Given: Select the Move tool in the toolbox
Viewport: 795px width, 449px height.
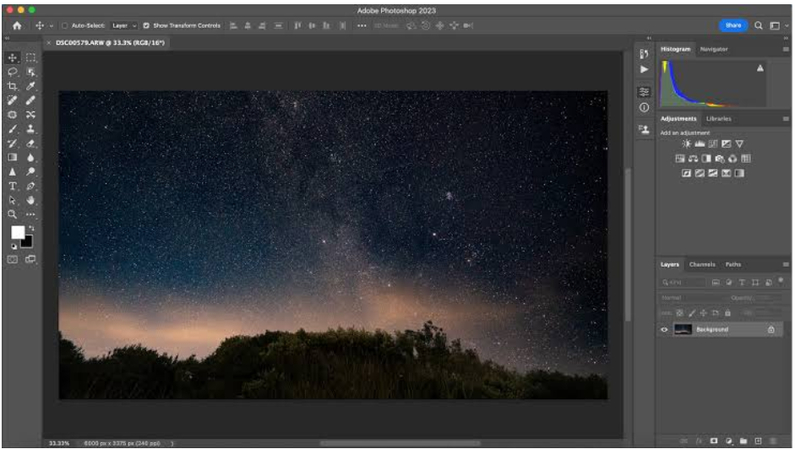Looking at the screenshot, I should click(13, 57).
